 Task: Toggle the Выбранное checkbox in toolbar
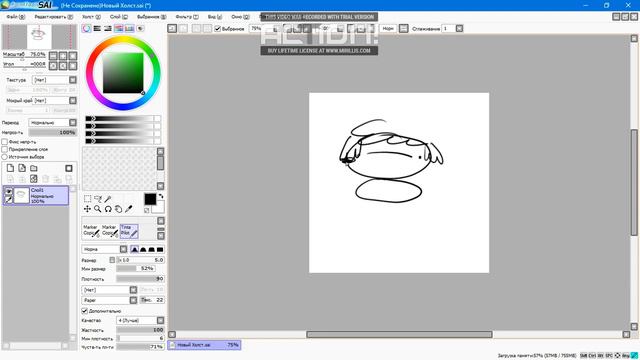218,29
